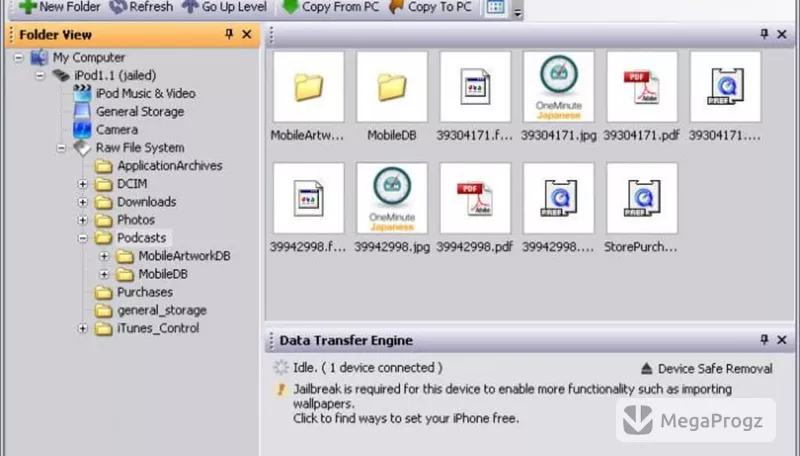The height and width of the screenshot is (456, 800).
Task: Expand the MobileArtworkDB folder in tree
Action: (x=104, y=256)
